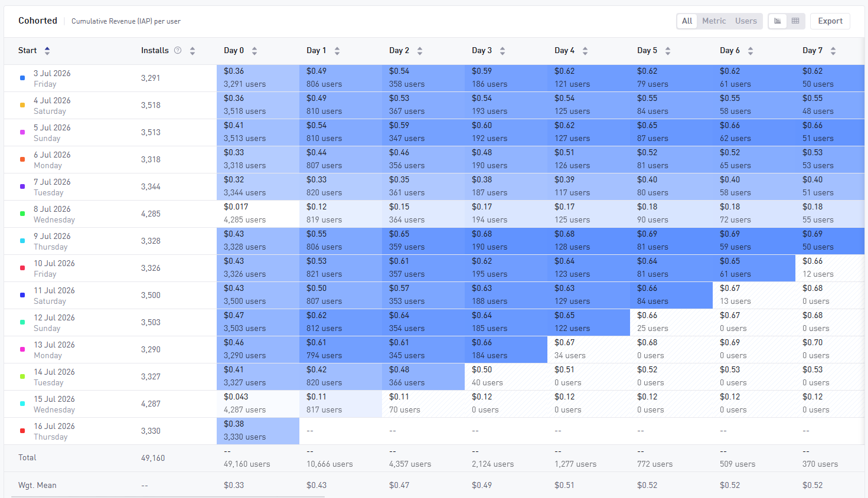
Task: Click 11 Jul Day 6 cell with 13 users
Action: pos(754,295)
